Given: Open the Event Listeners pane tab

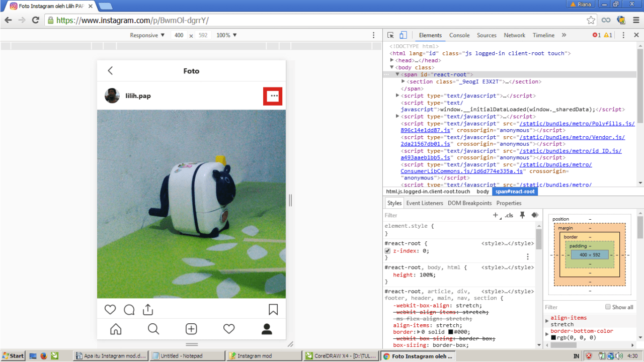Looking at the screenshot, I should (x=425, y=203).
